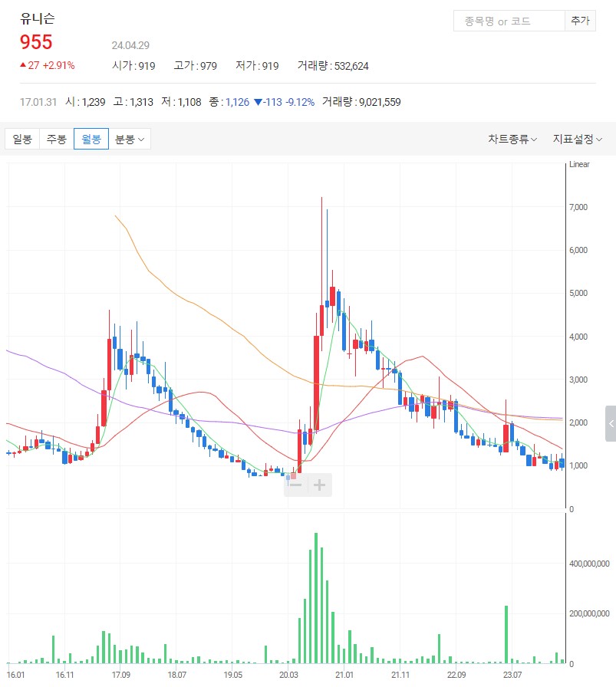The width and height of the screenshot is (616, 687).
Task: Click the blue down-triangle next to -113
Action: point(258,102)
